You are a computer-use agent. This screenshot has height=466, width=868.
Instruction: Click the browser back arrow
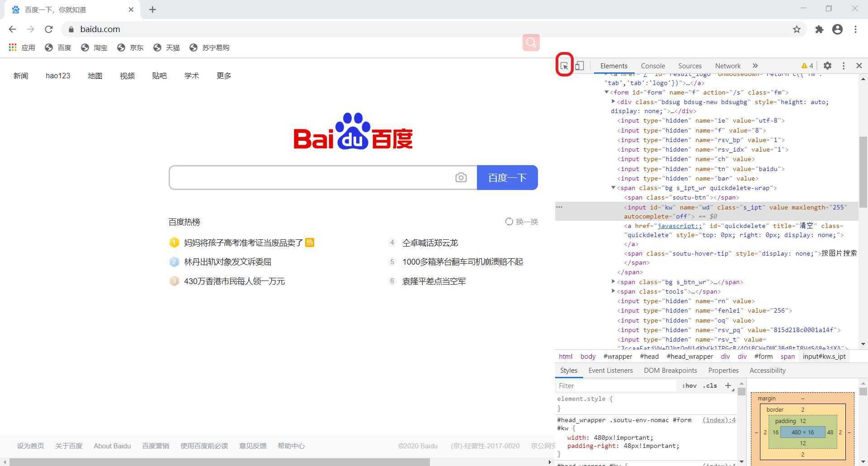12,29
